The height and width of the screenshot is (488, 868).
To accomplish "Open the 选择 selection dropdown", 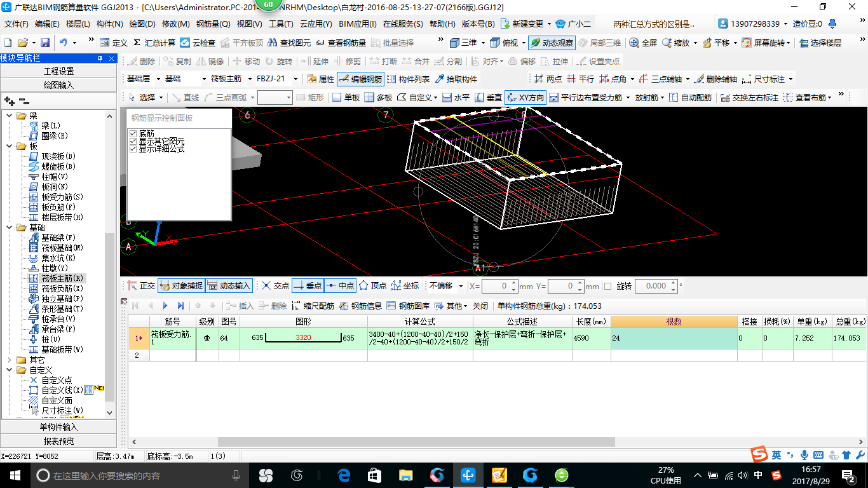I will (146, 97).
